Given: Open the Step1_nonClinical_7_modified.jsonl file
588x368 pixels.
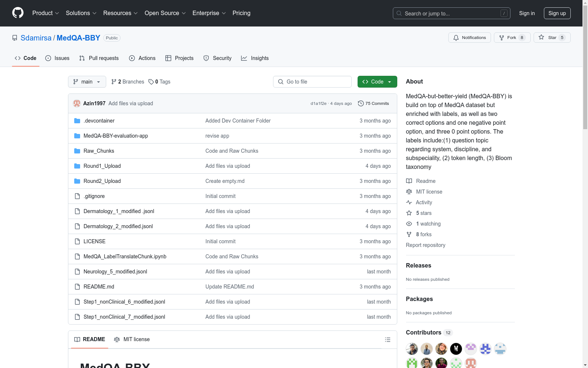Looking at the screenshot, I should [124, 317].
